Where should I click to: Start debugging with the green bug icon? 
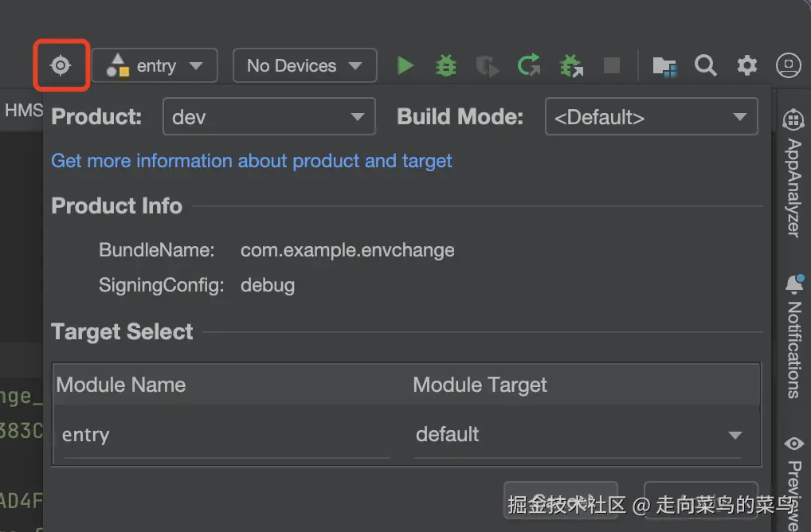coord(446,65)
